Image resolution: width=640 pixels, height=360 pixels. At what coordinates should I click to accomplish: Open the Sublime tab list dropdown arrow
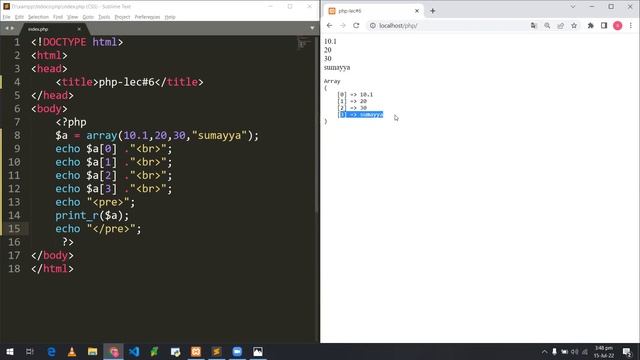tap(312, 28)
